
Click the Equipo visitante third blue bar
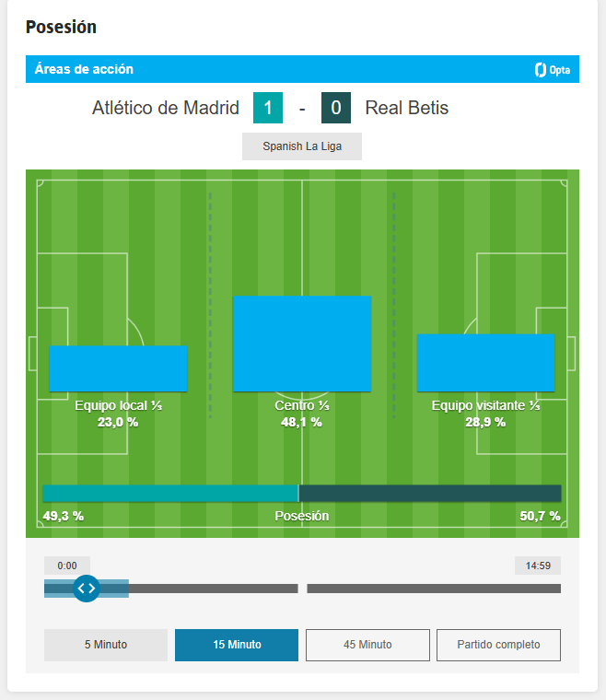485,363
